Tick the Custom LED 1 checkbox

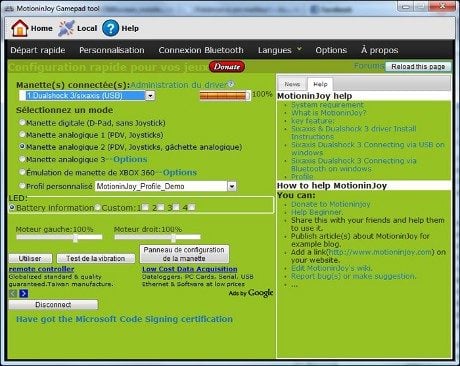tap(145, 207)
